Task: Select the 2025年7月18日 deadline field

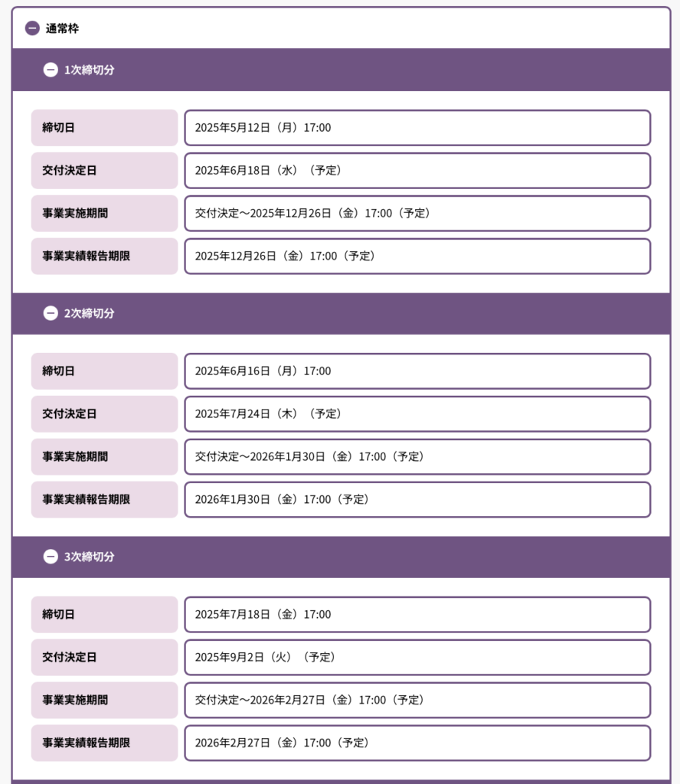Action: [x=417, y=615]
